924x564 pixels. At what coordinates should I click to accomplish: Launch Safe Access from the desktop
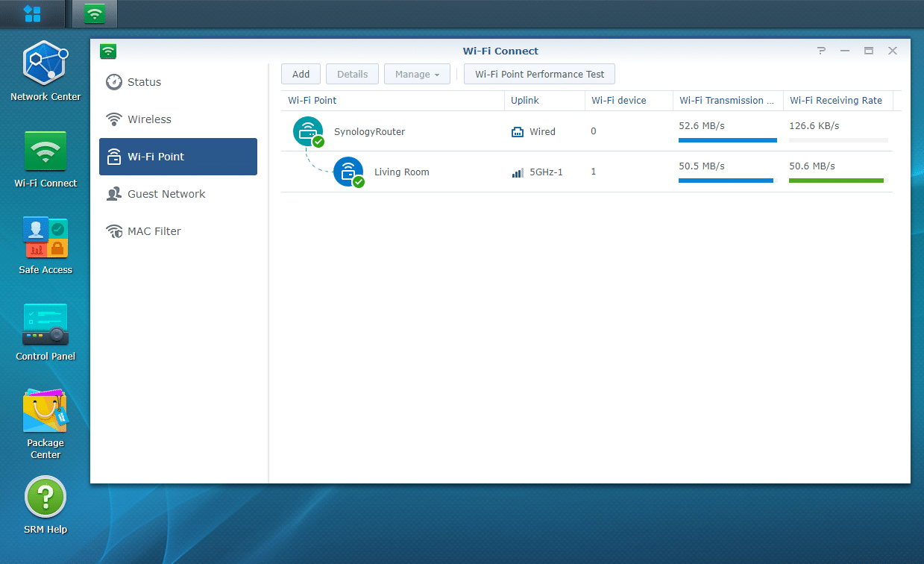(45, 237)
